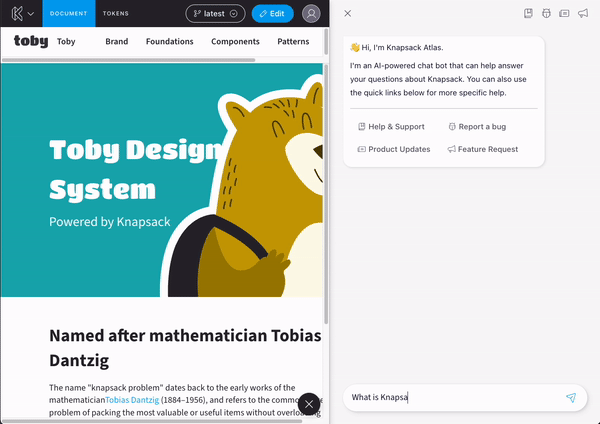Viewport: 600px width, 424px height.
Task: Open Feature Request quick link
Action: [x=483, y=149]
